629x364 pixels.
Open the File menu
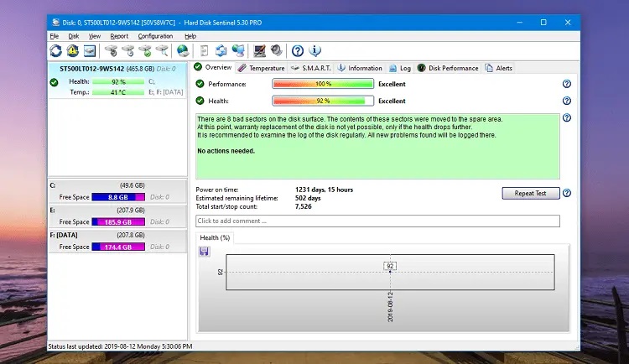(55, 36)
